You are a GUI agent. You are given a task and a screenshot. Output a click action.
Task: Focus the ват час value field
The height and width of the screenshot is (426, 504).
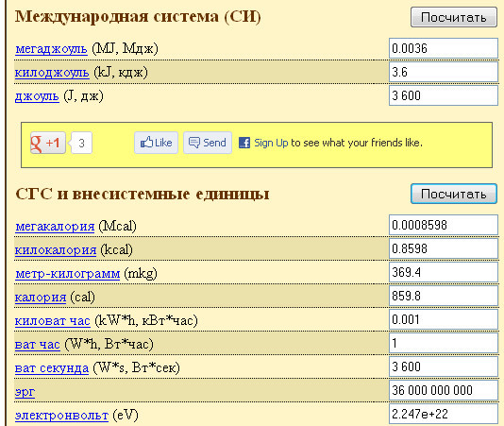coord(444,343)
